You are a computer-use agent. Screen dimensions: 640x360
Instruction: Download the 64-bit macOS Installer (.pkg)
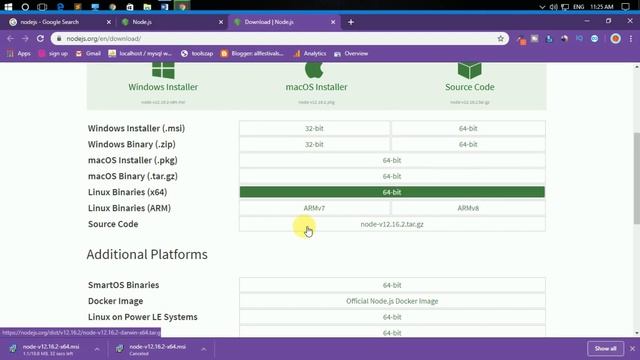392,160
